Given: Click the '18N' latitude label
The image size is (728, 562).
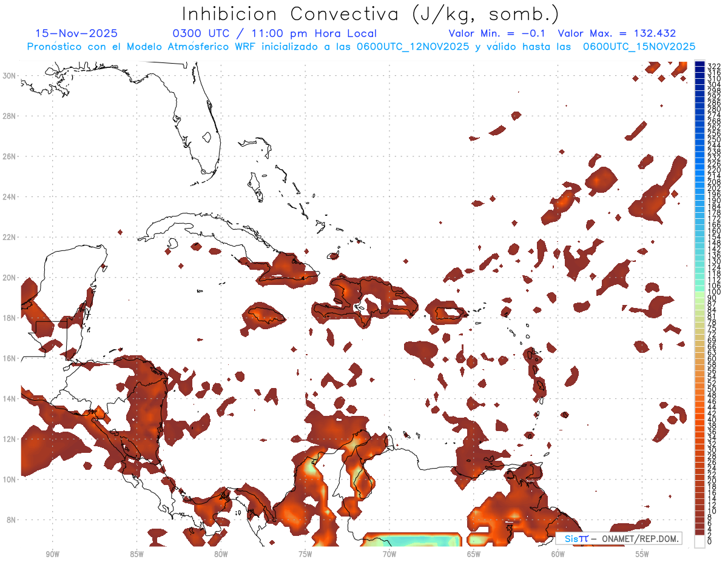Looking at the screenshot, I should 9,318.
